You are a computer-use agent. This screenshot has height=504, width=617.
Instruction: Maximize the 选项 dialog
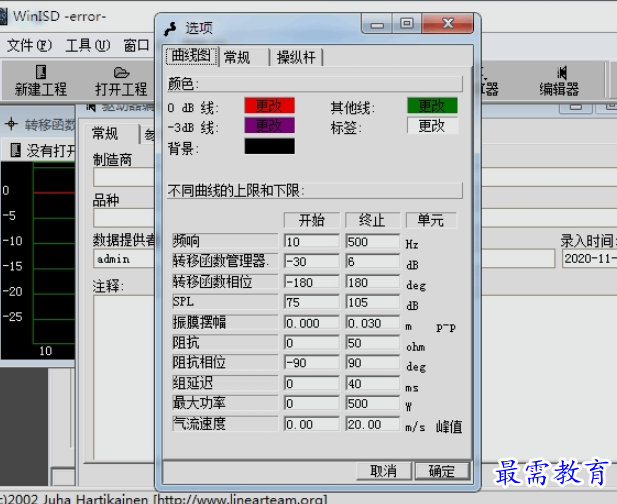click(x=406, y=24)
